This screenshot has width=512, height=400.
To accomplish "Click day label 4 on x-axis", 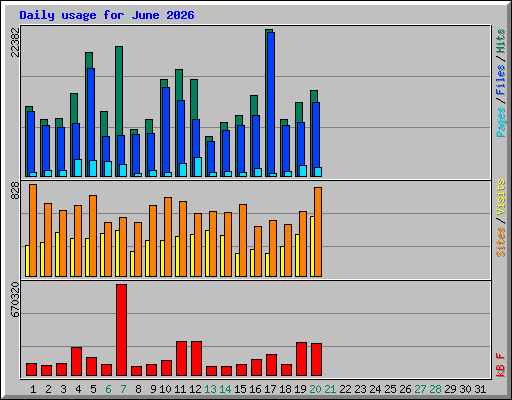I will (78, 389).
